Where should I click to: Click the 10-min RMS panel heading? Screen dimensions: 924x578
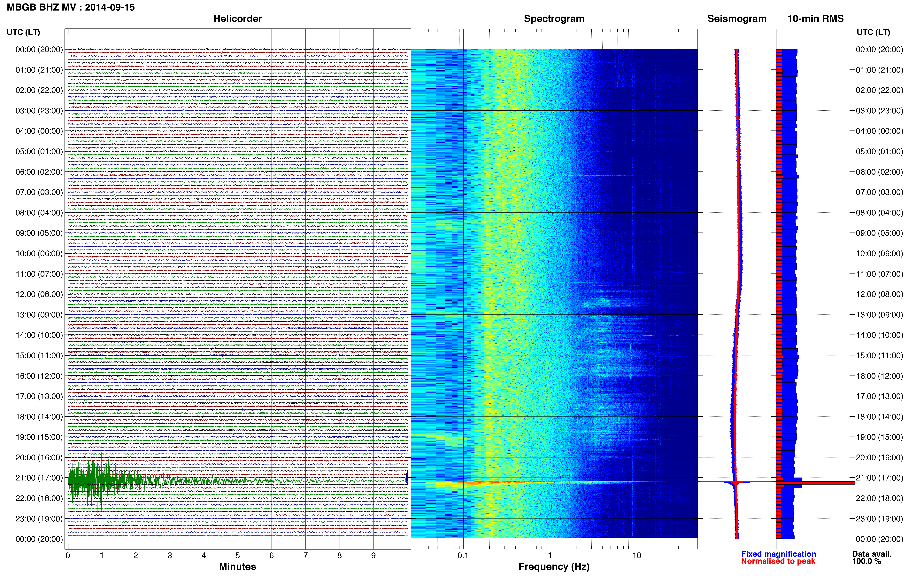click(816, 19)
